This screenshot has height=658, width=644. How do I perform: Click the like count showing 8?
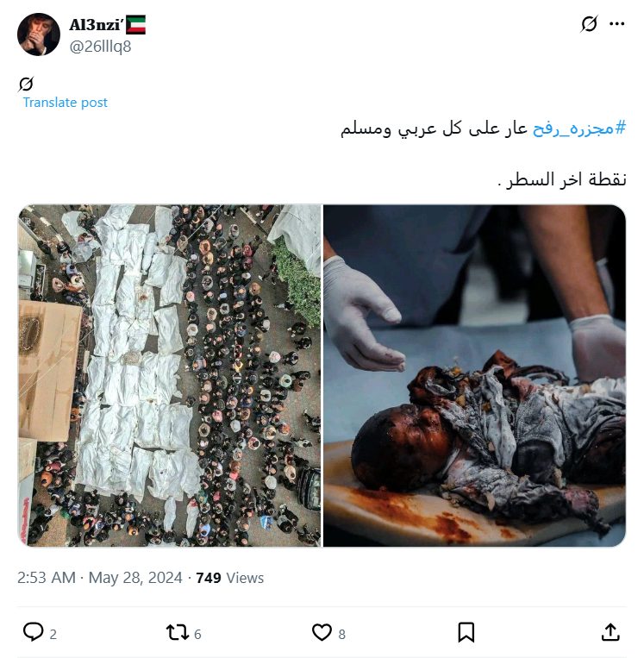point(342,634)
